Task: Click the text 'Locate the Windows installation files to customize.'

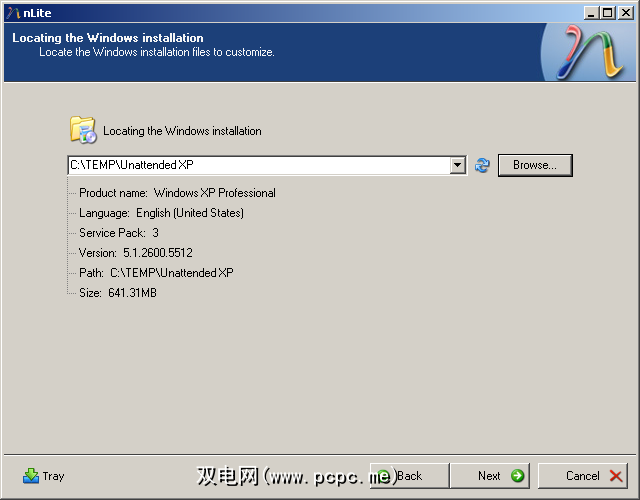Action: [x=157, y=52]
